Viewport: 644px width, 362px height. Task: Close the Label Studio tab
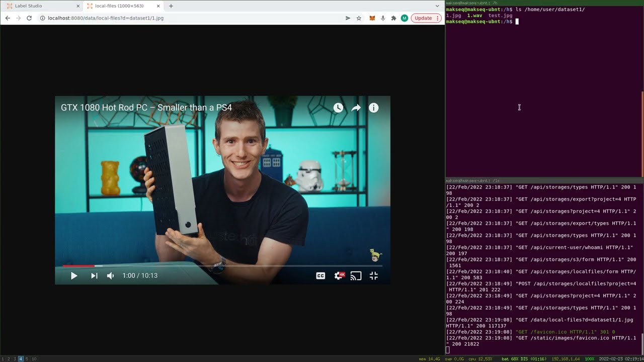(x=78, y=6)
